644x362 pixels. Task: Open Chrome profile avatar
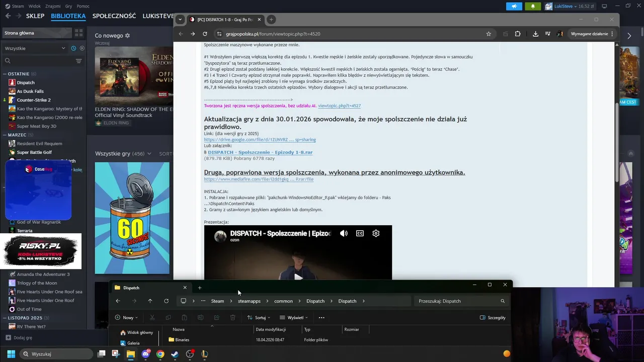[559, 34]
